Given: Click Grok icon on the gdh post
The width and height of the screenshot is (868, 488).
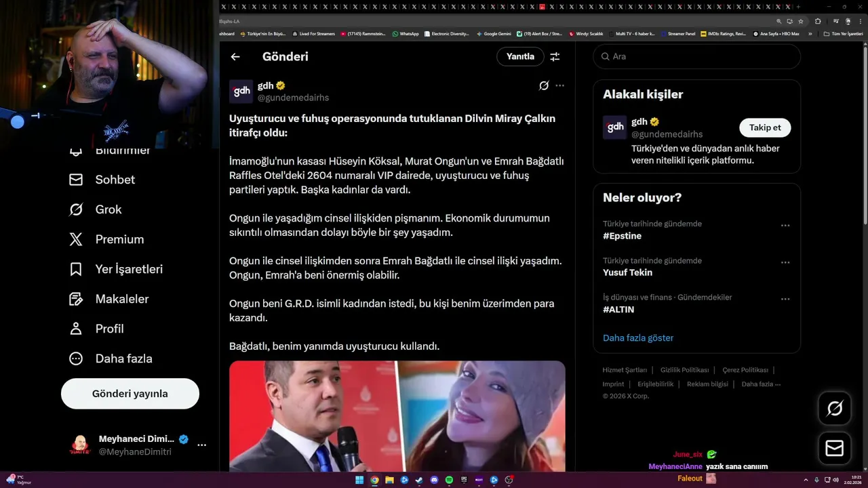Looking at the screenshot, I should tap(544, 85).
